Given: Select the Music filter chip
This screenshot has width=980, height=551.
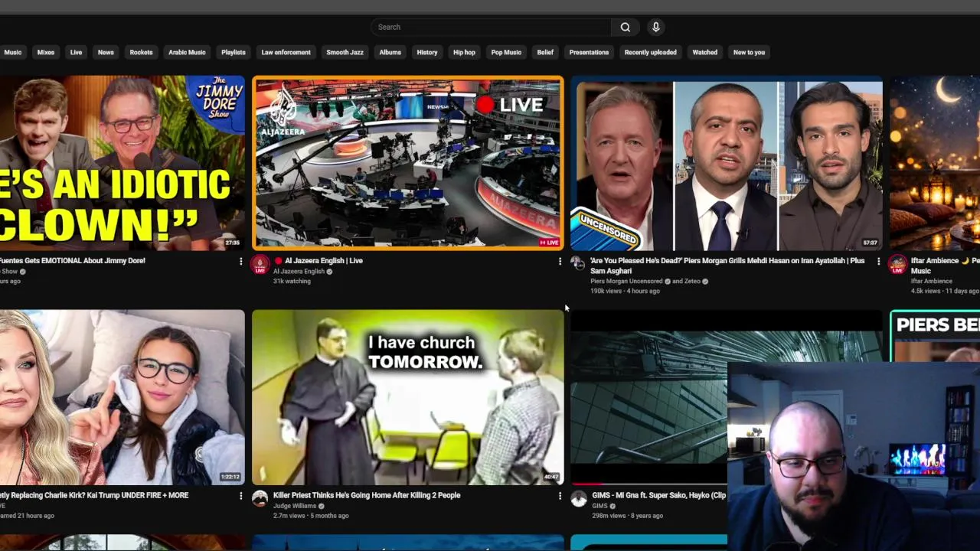Looking at the screenshot, I should (12, 52).
